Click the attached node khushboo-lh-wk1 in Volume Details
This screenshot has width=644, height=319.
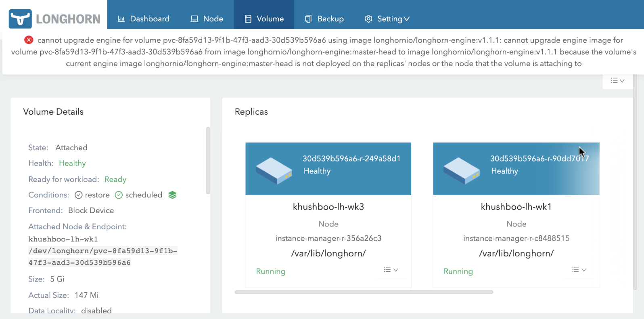point(63,239)
